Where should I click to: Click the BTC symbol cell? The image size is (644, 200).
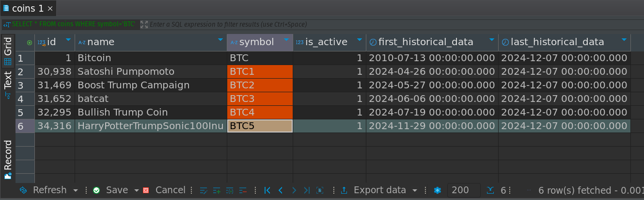point(260,58)
